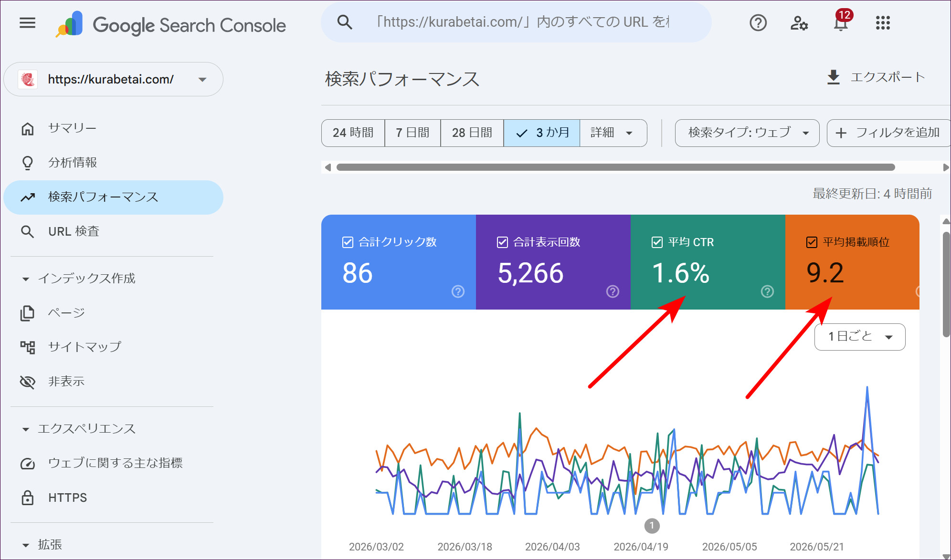Screen dimensions: 951x560
Task: Open the property selector dropdown arrow
Action: [x=202, y=80]
